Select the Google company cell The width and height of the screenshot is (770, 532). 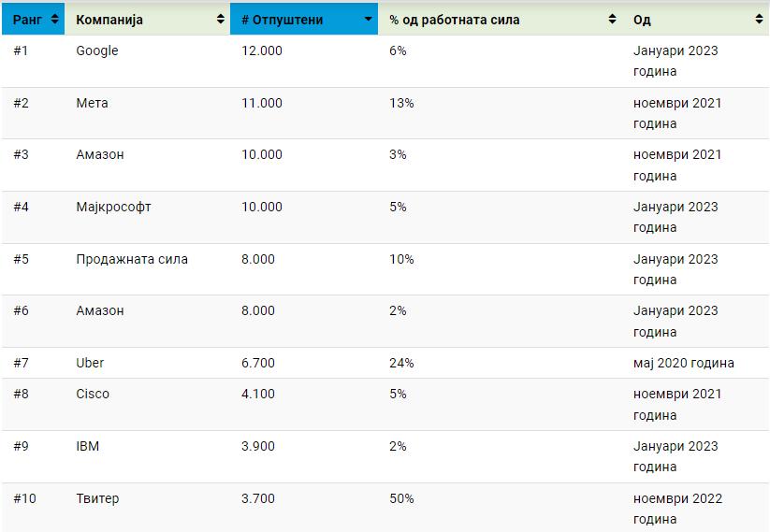tap(97, 50)
